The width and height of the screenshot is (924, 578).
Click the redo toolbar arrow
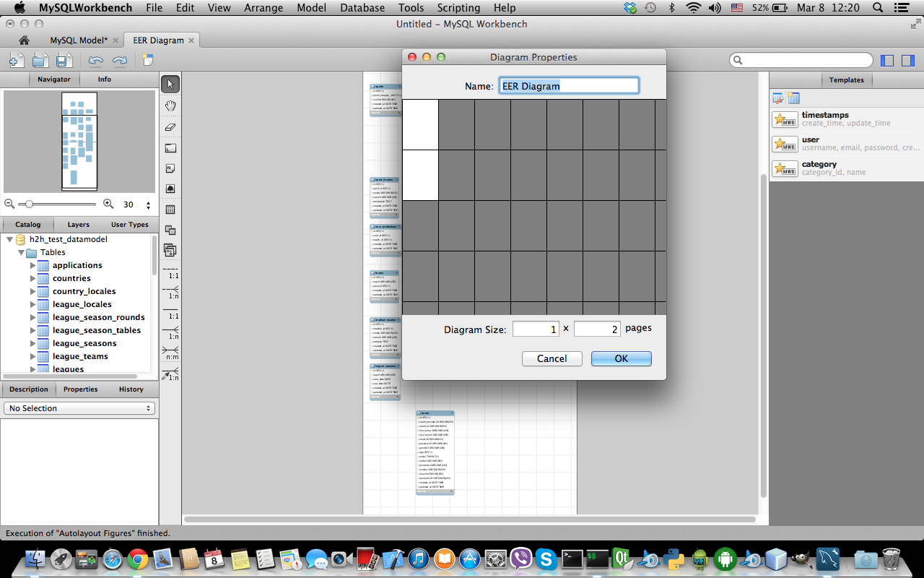120,61
